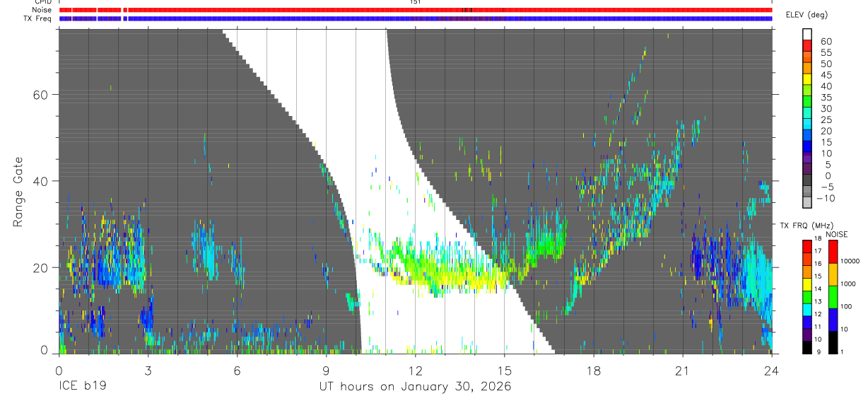This screenshot has height=401, width=868.
Task: Click the '1000' value on NOISE colorbar
Action: tap(849, 284)
